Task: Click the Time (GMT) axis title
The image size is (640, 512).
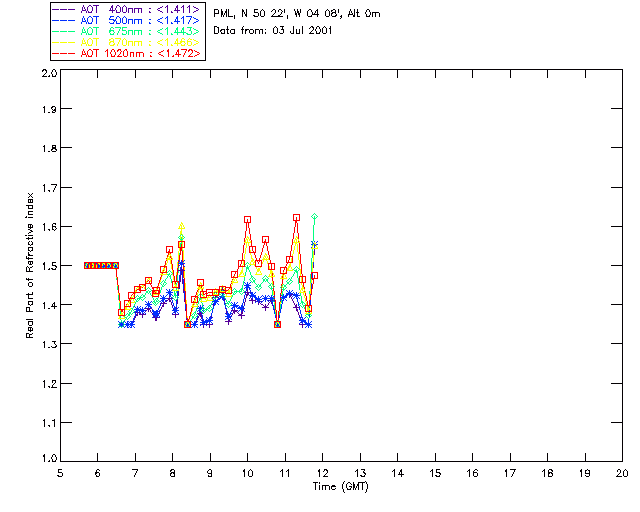Action: click(340, 487)
